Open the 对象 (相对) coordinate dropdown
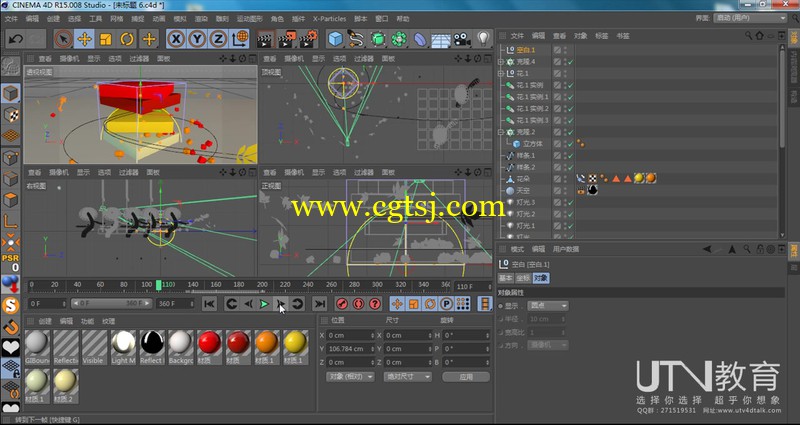The image size is (800, 425). pos(350,377)
